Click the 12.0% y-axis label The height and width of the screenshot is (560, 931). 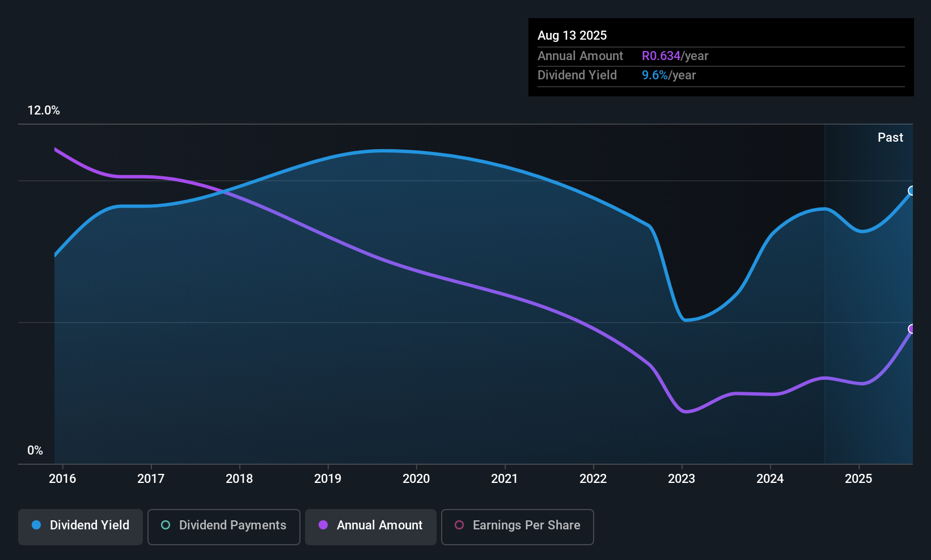point(44,111)
